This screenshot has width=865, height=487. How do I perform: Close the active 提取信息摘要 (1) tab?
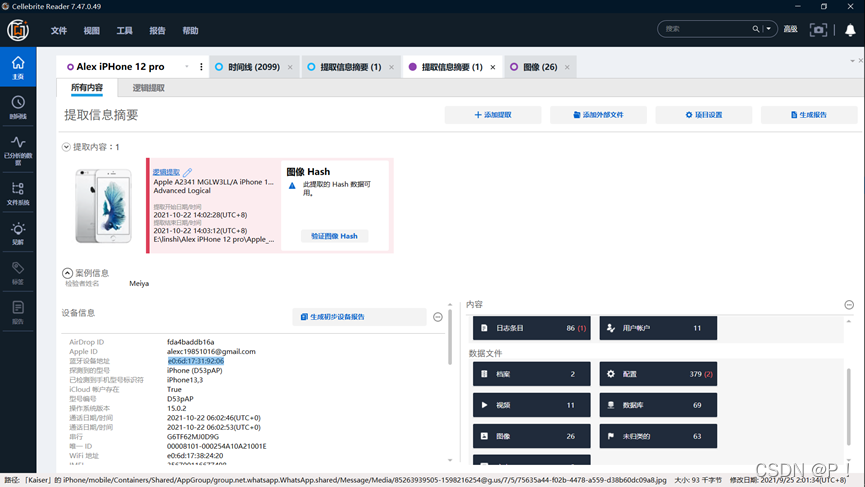pyautogui.click(x=493, y=67)
